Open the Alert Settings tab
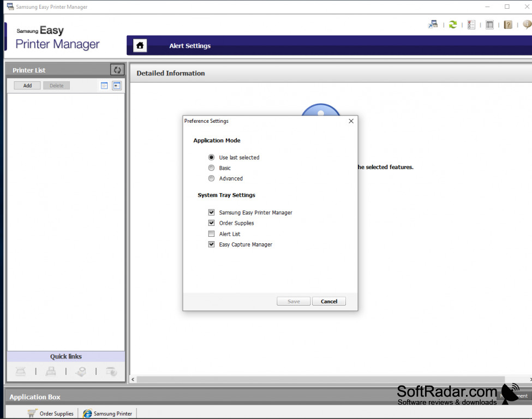 [x=190, y=46]
